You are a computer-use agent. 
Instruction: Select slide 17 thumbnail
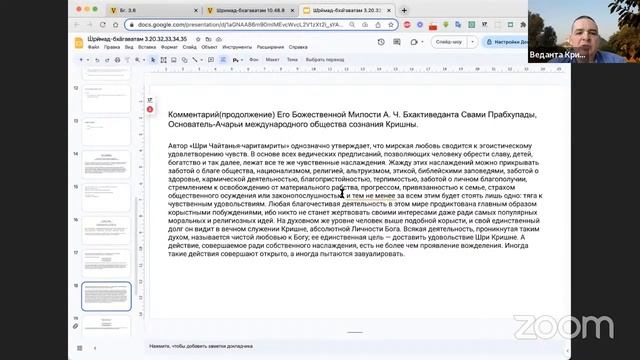point(106,263)
